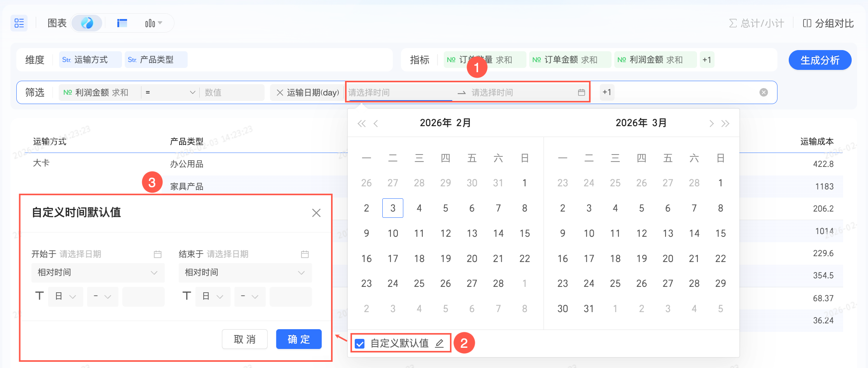The width and height of the screenshot is (868, 368).
Task: Click the 422.8 cost value
Action: click(x=823, y=164)
